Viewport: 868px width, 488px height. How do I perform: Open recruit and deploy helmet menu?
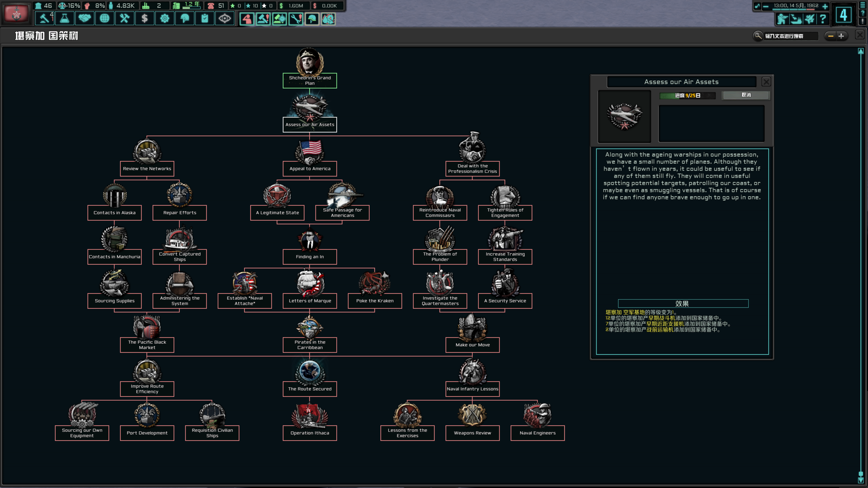coord(185,18)
